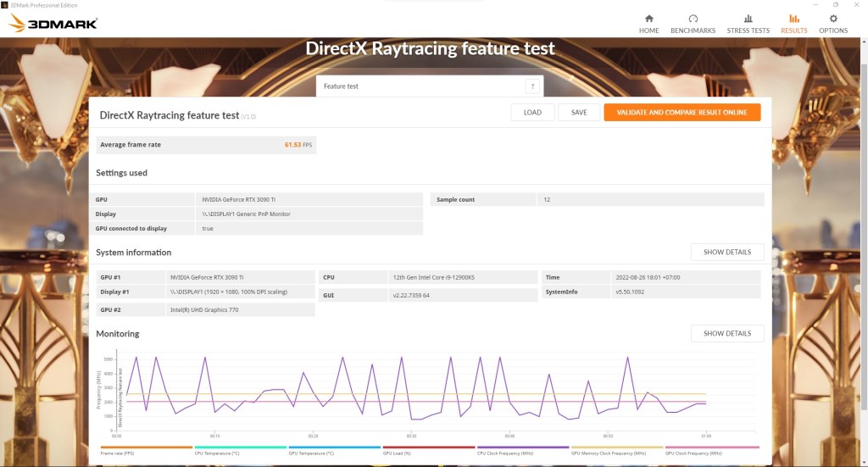Open the Home section
This screenshot has width=868, height=467.
648,25
